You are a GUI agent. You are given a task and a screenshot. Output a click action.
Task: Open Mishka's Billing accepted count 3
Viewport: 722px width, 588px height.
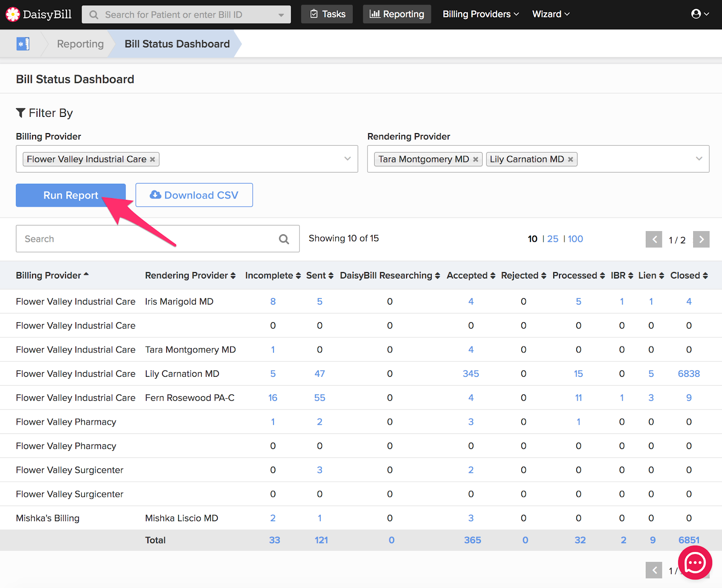coord(471,518)
